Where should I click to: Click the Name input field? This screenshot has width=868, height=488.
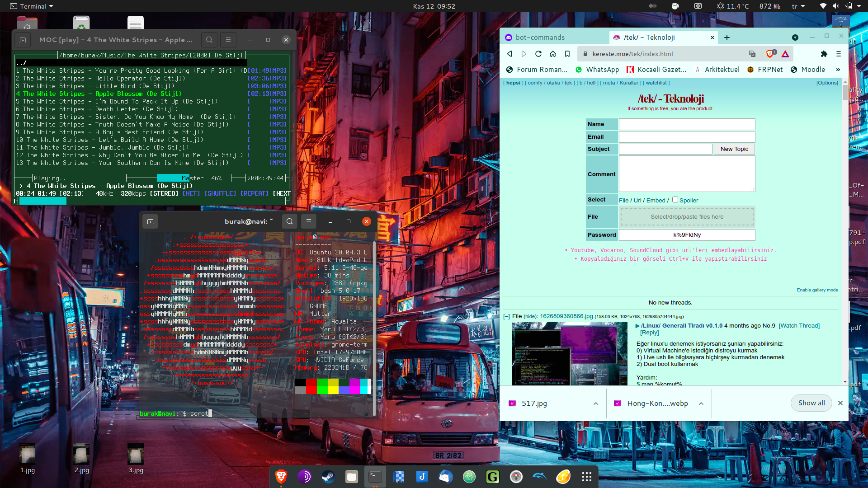pos(687,124)
